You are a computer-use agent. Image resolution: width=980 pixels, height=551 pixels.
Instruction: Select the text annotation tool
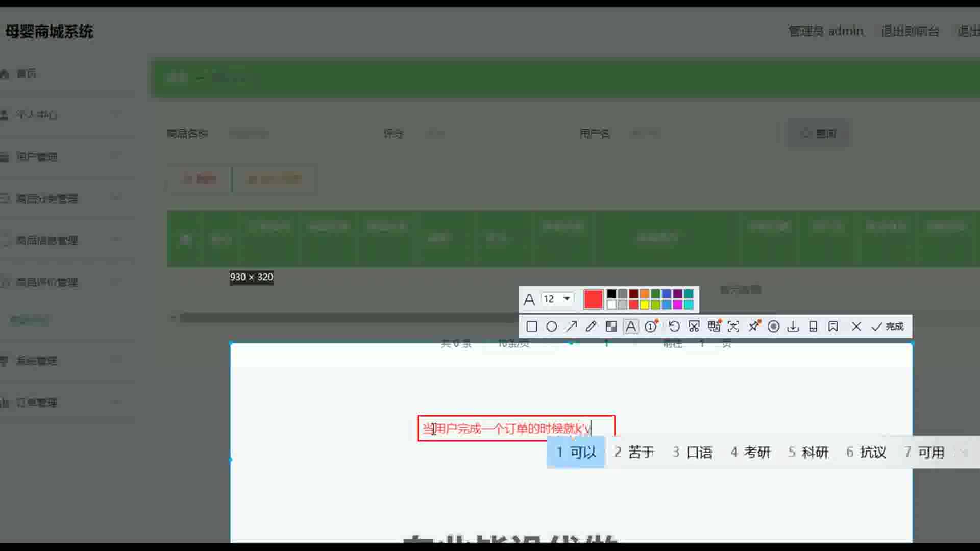[631, 327]
